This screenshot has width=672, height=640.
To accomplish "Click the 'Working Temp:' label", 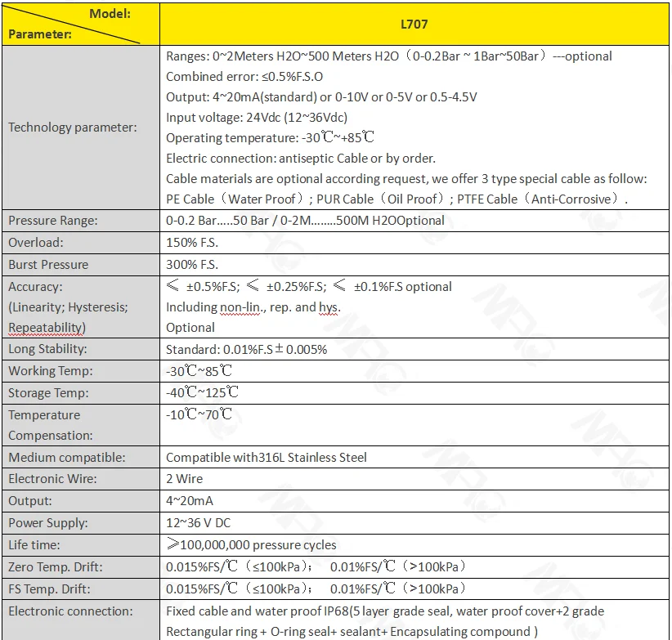I will click(x=50, y=371).
